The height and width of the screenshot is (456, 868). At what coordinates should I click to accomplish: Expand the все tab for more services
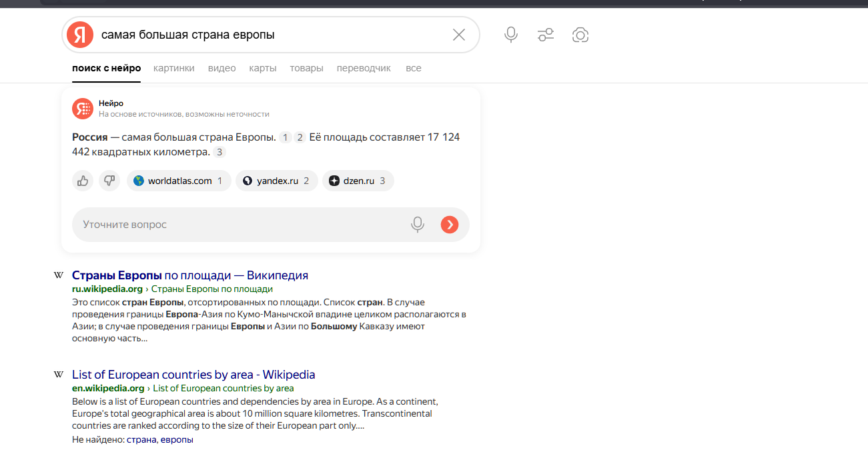[413, 68]
